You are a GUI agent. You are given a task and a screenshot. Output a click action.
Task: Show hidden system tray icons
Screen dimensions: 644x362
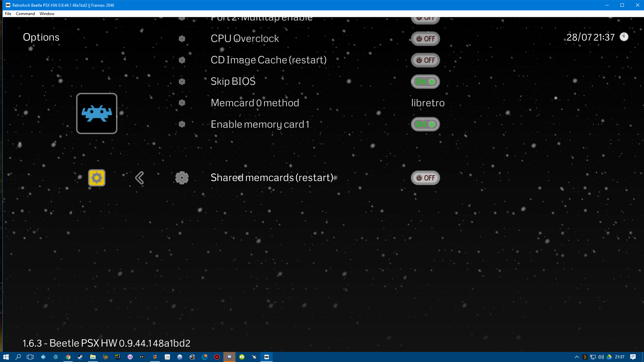577,357
